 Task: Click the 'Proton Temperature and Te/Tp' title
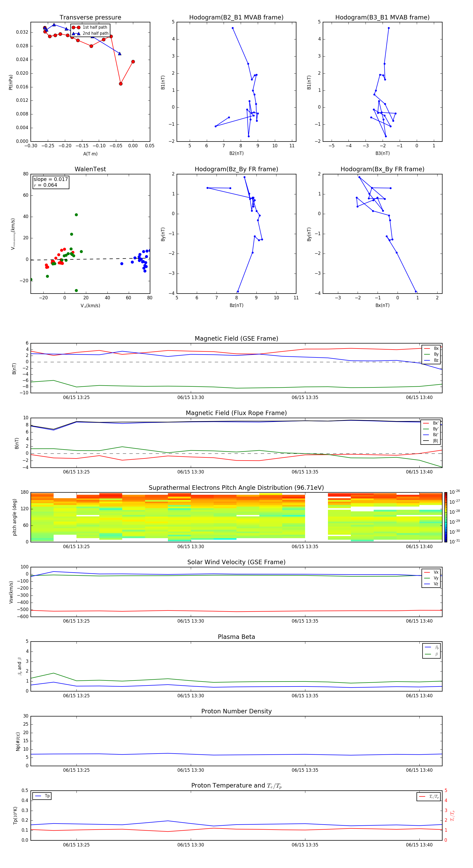pos(236,786)
